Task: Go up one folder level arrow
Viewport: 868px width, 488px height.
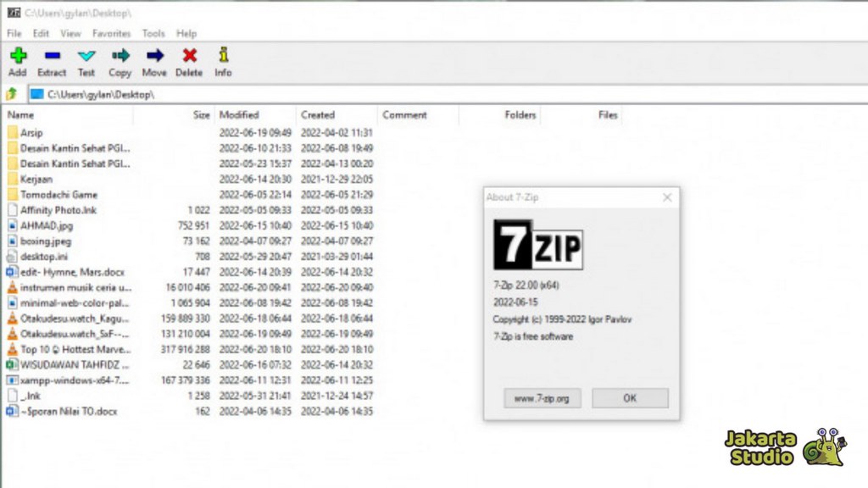Action: [12, 94]
